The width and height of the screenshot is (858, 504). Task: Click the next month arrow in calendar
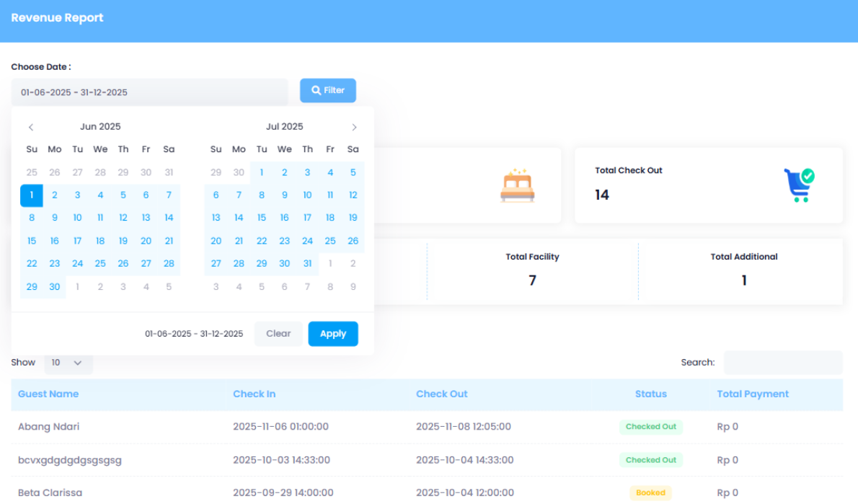354,128
